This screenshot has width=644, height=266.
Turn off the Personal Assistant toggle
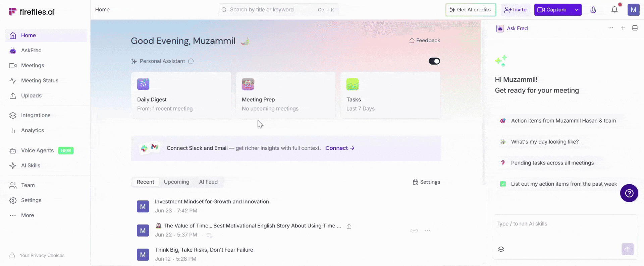(x=434, y=61)
